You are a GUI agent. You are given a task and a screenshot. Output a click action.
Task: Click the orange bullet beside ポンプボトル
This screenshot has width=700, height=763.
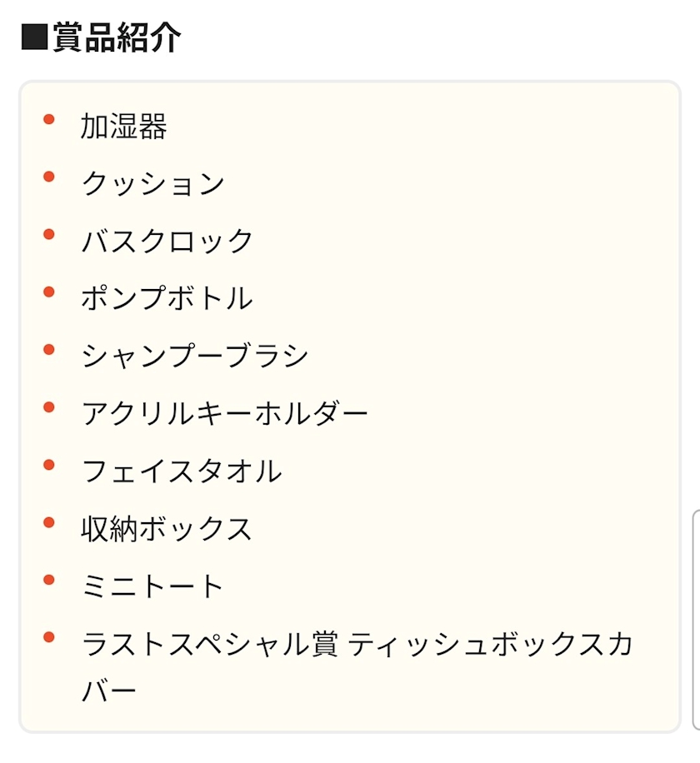tap(48, 292)
